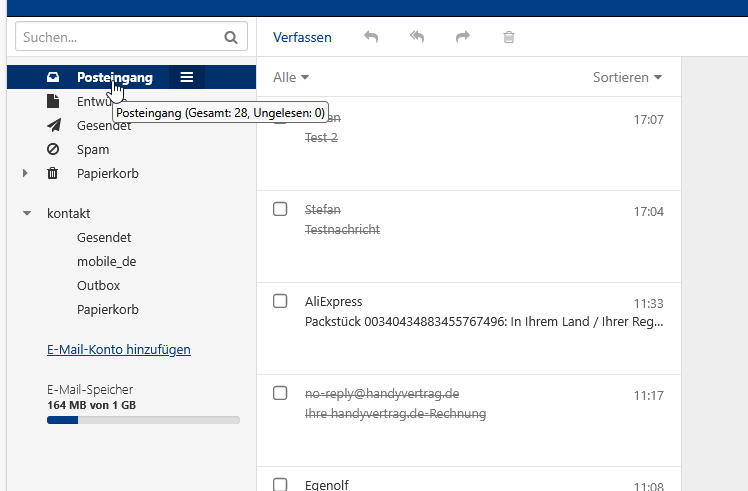The image size is (748, 491).
Task: Check the handyvertrag.de email checkbox
Action: click(x=281, y=393)
